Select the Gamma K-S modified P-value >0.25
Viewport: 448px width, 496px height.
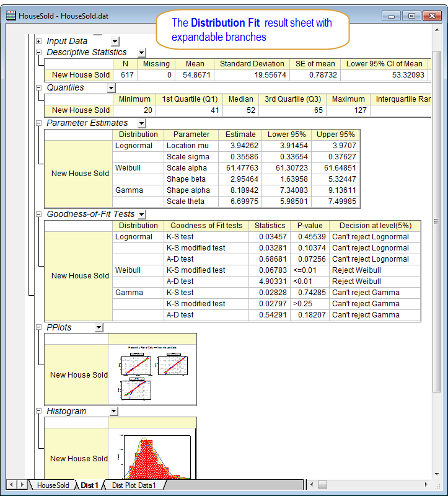[310, 304]
